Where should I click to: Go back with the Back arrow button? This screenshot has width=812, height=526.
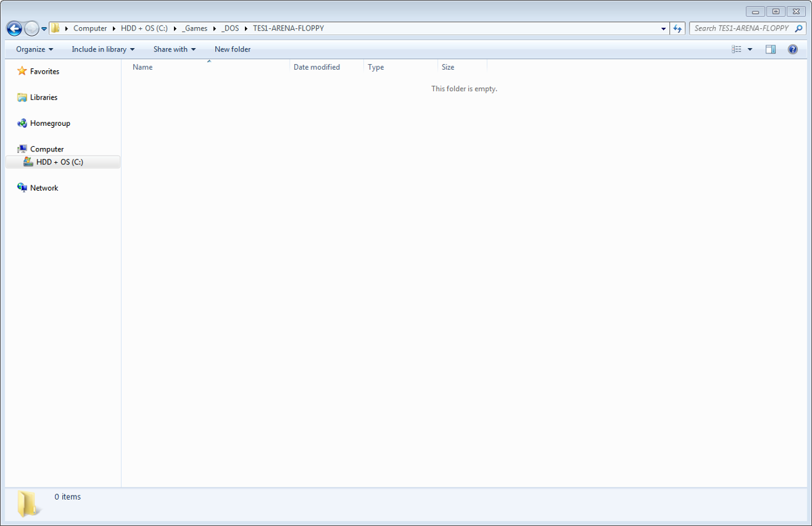(x=14, y=28)
